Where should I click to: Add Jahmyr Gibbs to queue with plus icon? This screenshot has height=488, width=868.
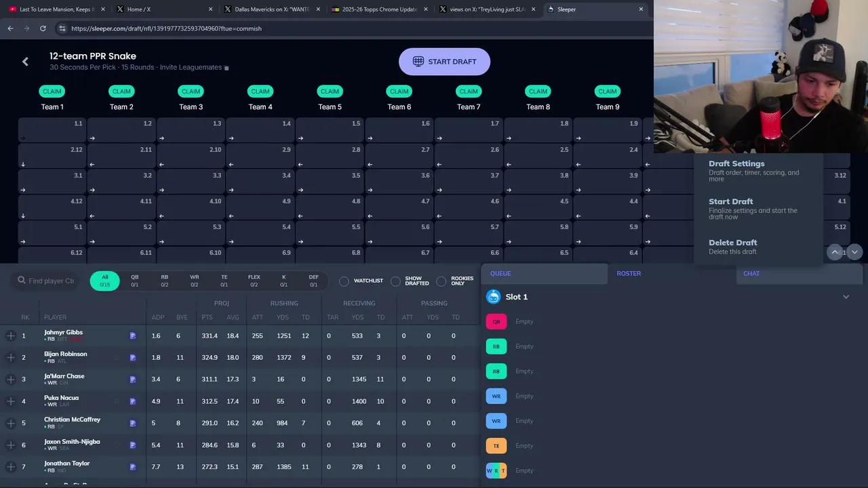point(11,335)
